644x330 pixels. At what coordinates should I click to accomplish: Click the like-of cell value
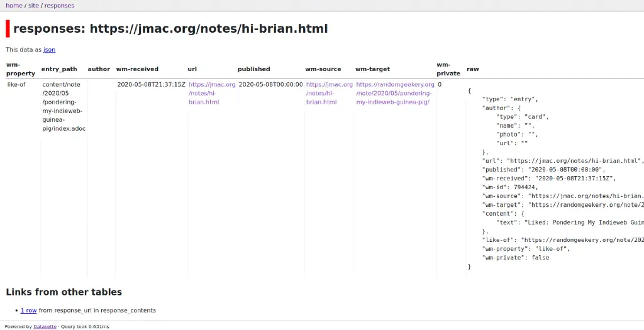16,85
